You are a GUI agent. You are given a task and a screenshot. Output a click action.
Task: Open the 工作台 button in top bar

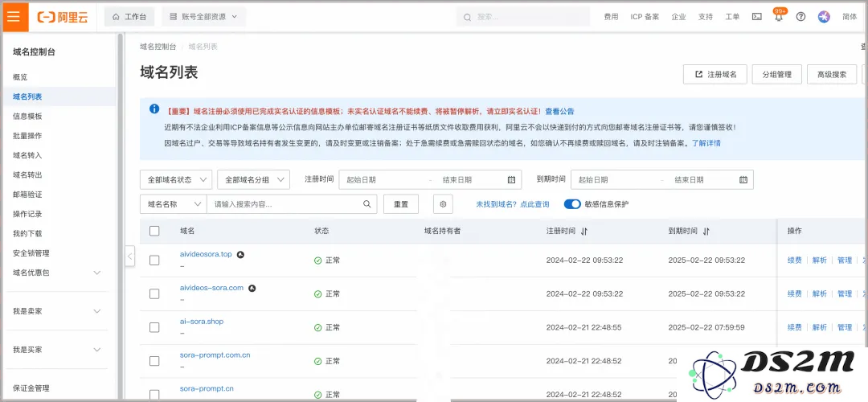point(129,17)
